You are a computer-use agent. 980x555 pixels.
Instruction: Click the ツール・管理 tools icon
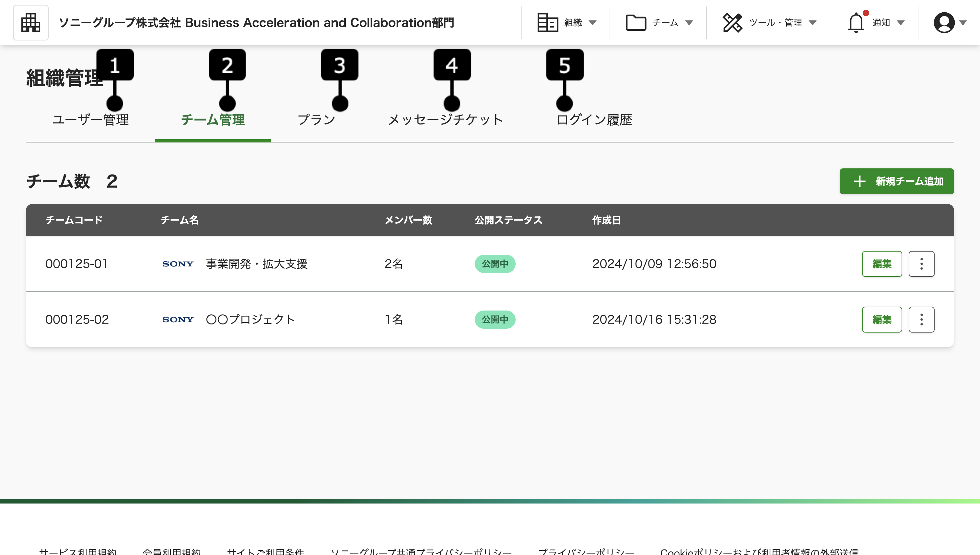732,23
